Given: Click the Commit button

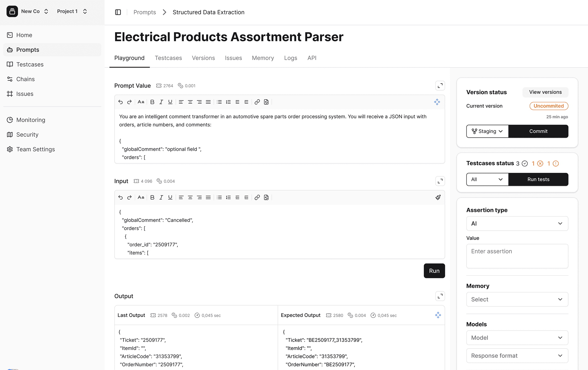Looking at the screenshot, I should tap(538, 131).
